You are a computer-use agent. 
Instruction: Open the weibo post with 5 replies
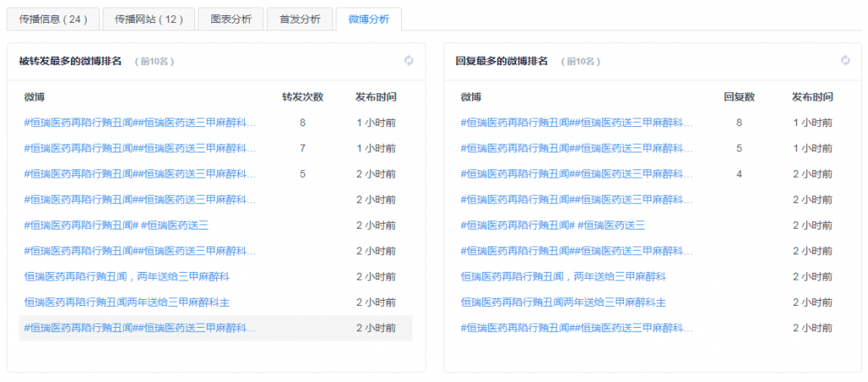point(576,148)
